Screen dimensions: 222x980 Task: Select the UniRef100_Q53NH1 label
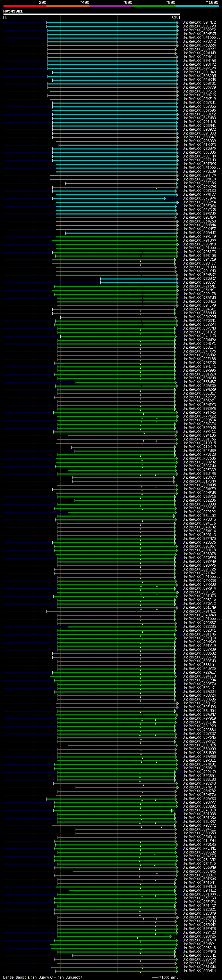click(199, 126)
